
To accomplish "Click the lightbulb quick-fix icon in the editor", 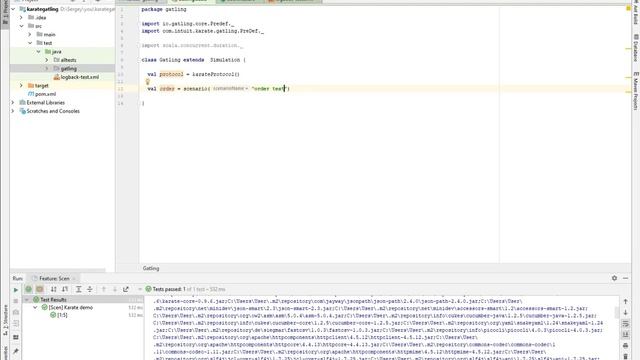I will pos(148,82).
